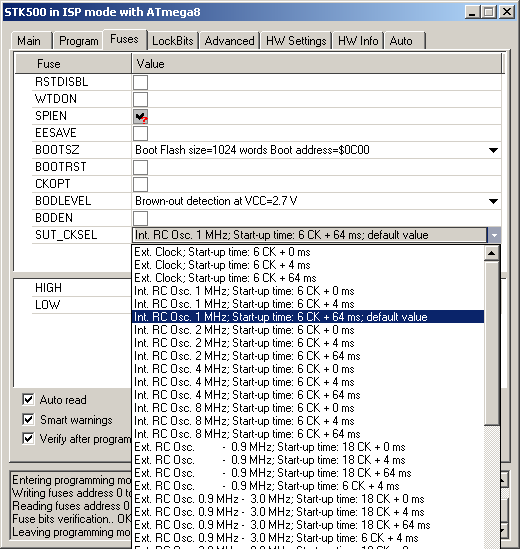Image resolution: width=520 pixels, height=549 pixels.
Task: Open the HW Info tab
Action: 358,41
